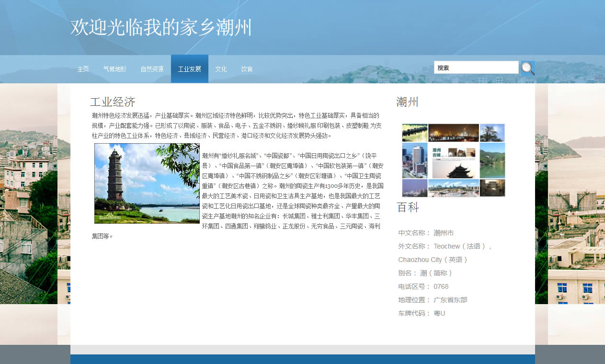The image size is (605, 364).
Task: Open the 饮食 navigation tab
Action: coord(247,69)
